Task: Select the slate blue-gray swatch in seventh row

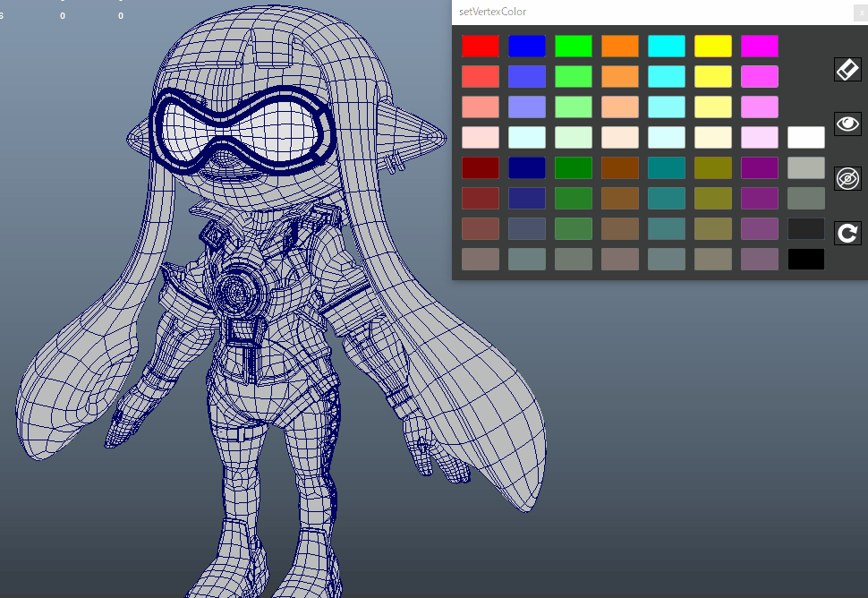Action: pos(527,228)
